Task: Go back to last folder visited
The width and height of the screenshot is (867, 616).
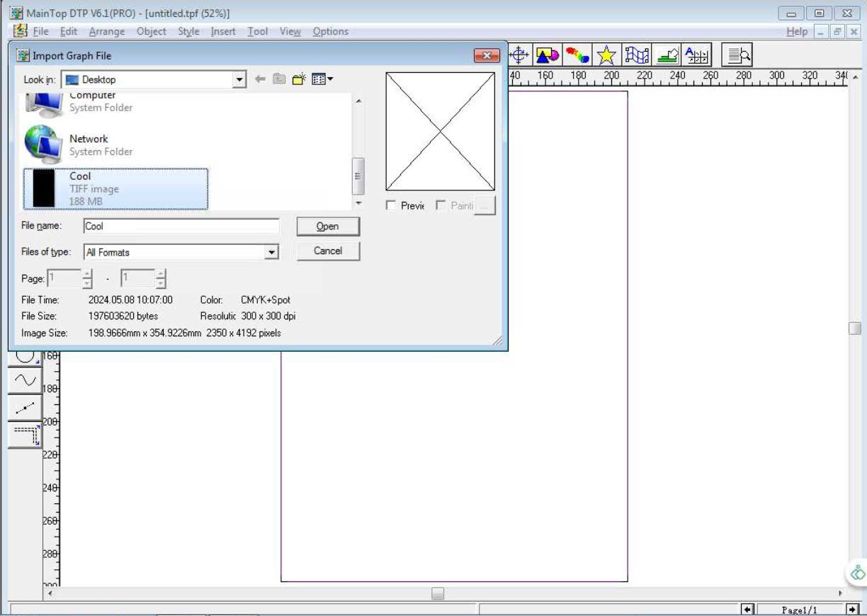Action: point(260,79)
